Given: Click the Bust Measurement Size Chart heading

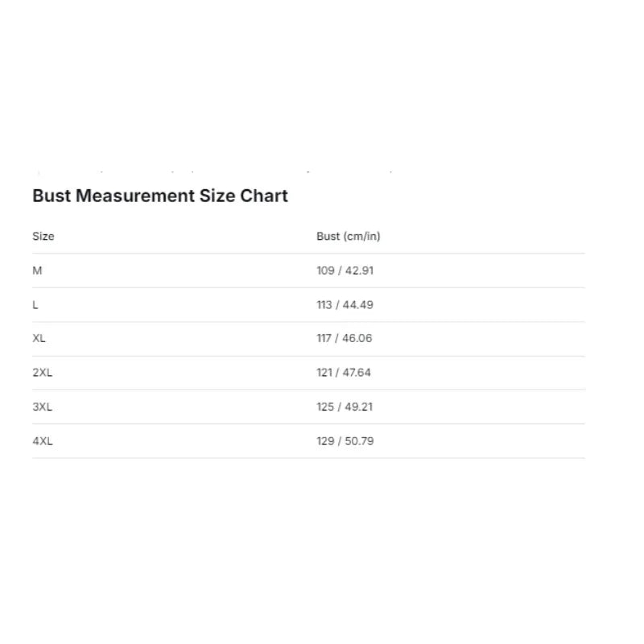Looking at the screenshot, I should click(160, 196).
